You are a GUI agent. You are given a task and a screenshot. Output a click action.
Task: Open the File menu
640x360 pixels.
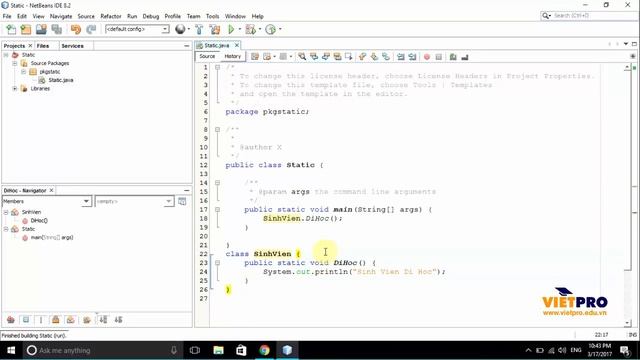7,16
